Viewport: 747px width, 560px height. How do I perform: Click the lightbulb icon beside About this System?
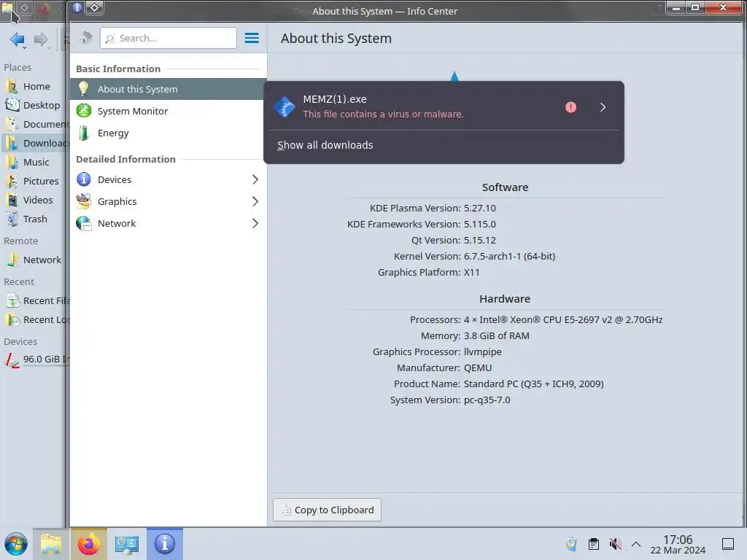coord(83,88)
